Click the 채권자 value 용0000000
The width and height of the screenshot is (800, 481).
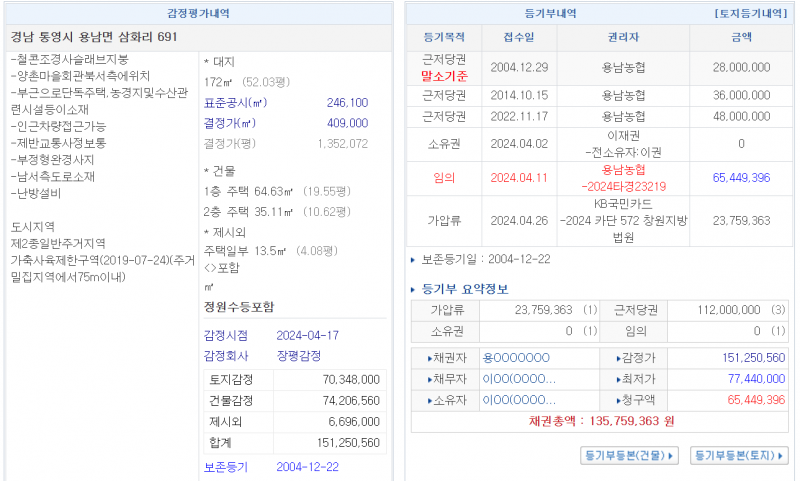[516, 358]
